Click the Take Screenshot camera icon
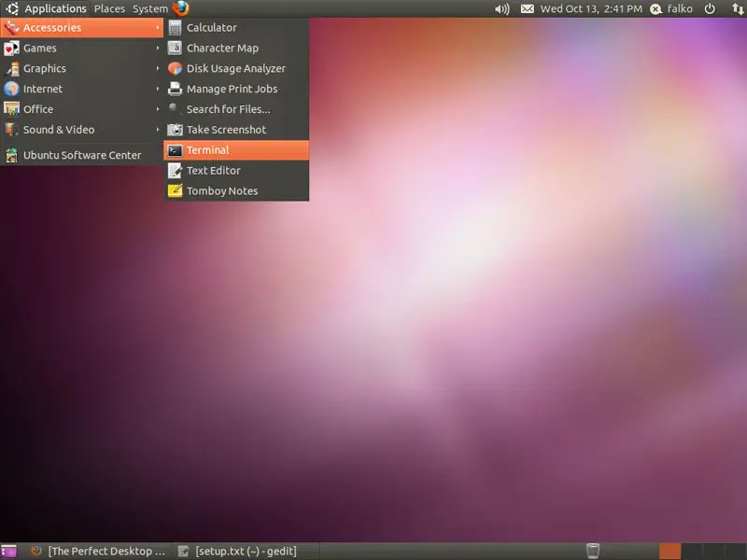The height and width of the screenshot is (560, 747). (x=175, y=130)
